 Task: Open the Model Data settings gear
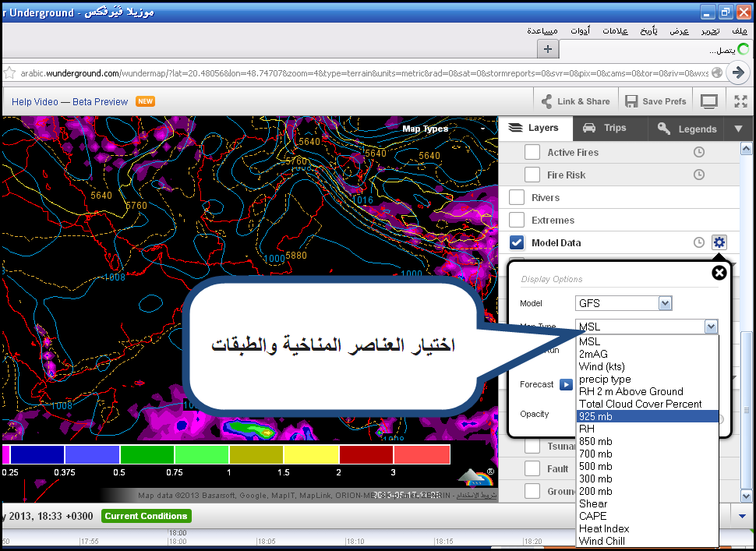pyautogui.click(x=719, y=242)
